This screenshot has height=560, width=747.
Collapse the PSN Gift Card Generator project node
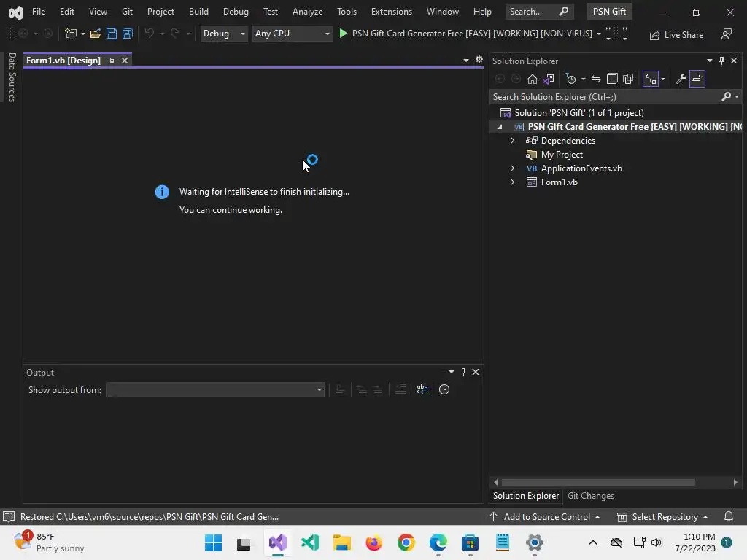click(500, 127)
